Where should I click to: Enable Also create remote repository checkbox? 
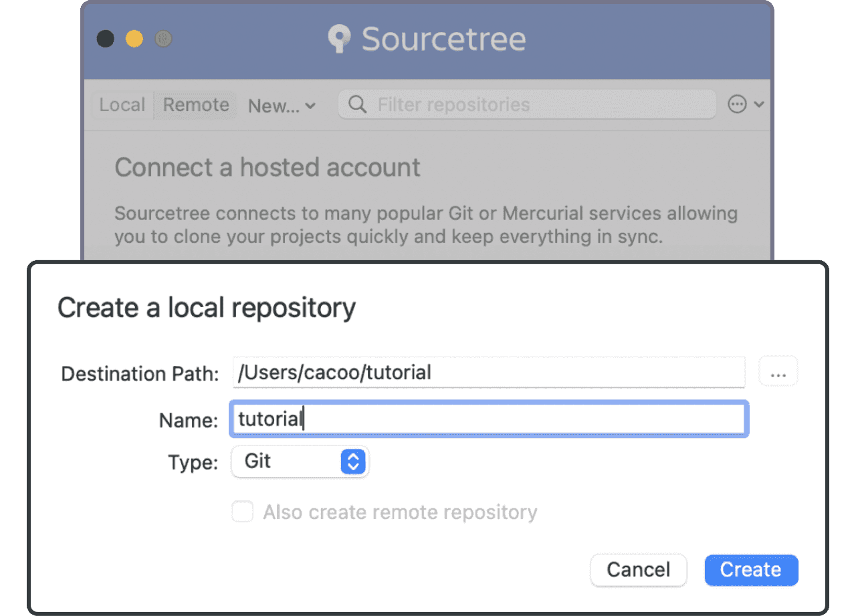[x=242, y=512]
